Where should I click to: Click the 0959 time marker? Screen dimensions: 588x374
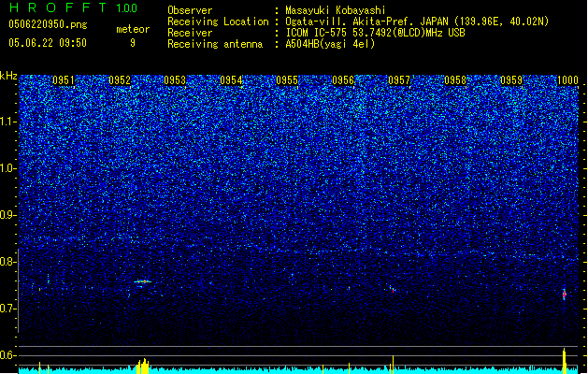(x=511, y=80)
